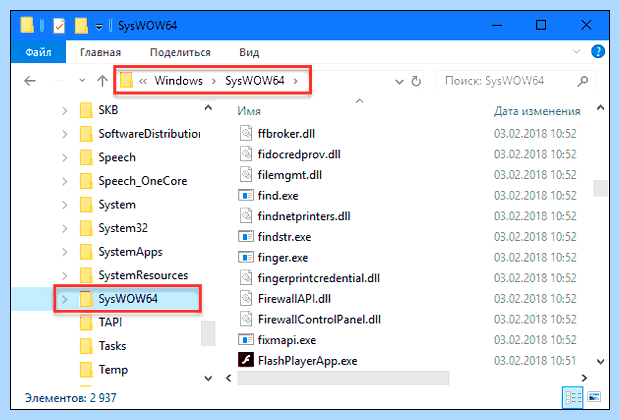Select the filemgmt.dll file icon
Screen dimensions: 620x420
(246, 174)
